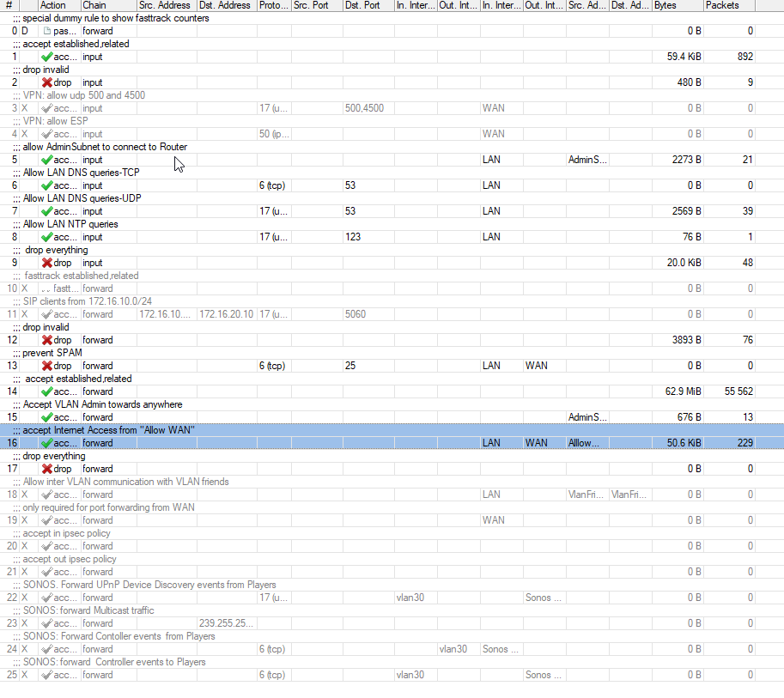Image resolution: width=784 pixels, height=698 pixels.
Task: Sort by the # column header
Action: 9,5
